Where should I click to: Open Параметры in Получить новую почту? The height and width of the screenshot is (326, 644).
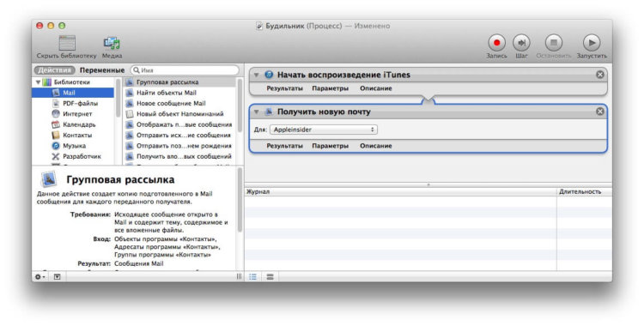coord(331,146)
